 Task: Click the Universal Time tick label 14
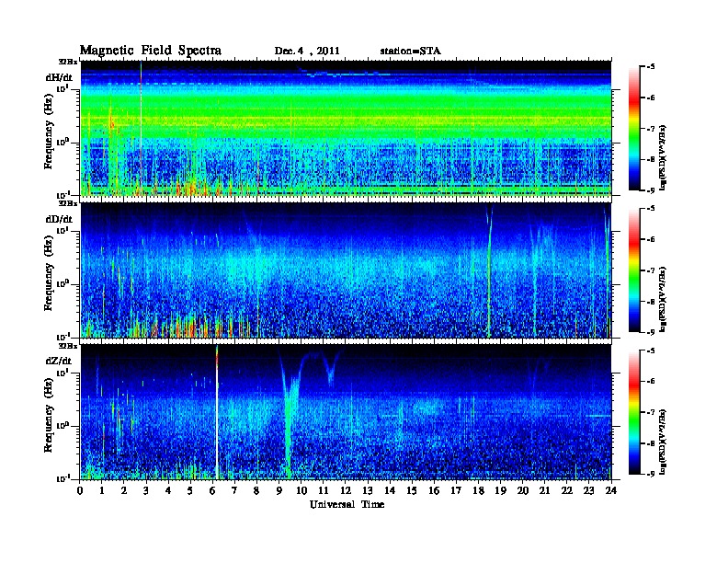(390, 490)
